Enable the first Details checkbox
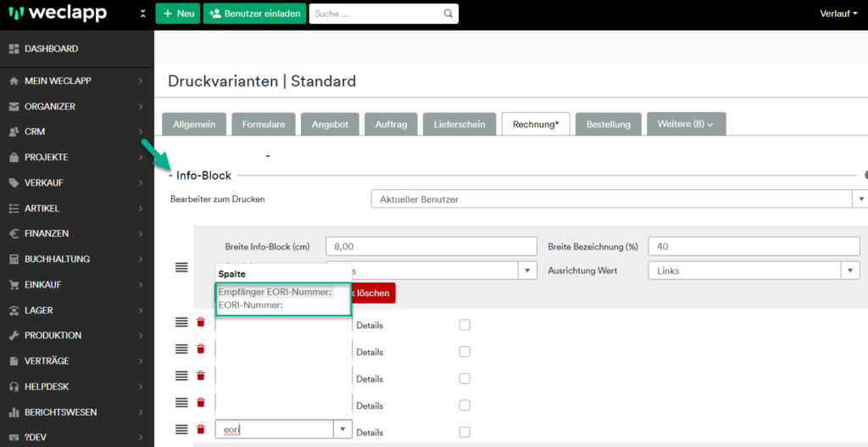Screen dimensions: 868x447 point(465,325)
